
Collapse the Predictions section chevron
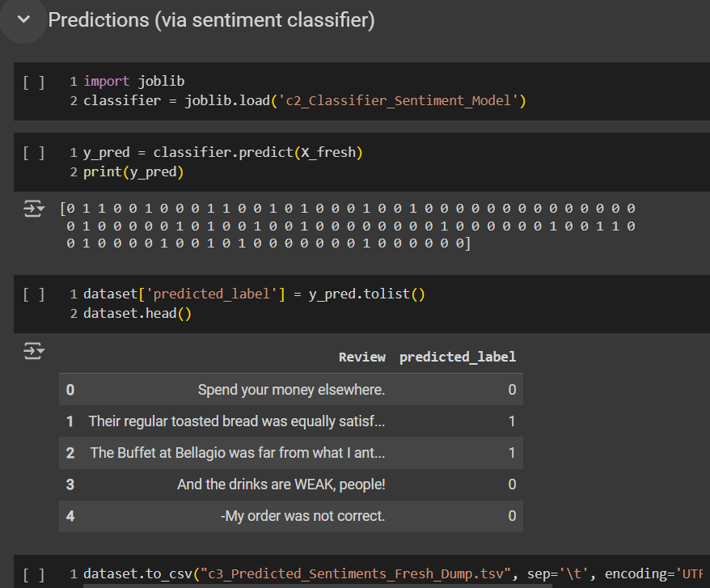(x=23, y=20)
